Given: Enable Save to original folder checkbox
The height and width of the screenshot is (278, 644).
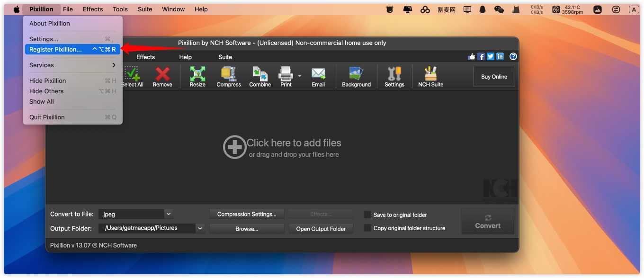Looking at the screenshot, I should 367,215.
